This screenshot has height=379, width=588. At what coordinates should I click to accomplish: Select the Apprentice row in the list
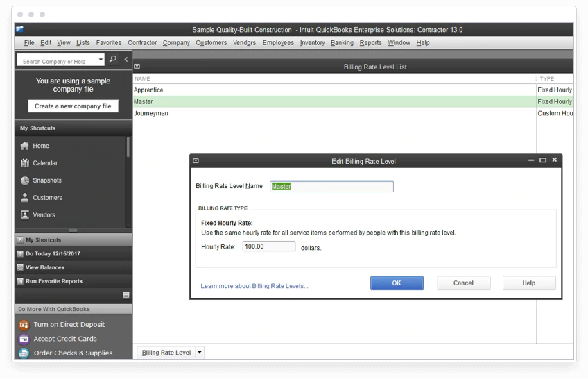(x=353, y=90)
